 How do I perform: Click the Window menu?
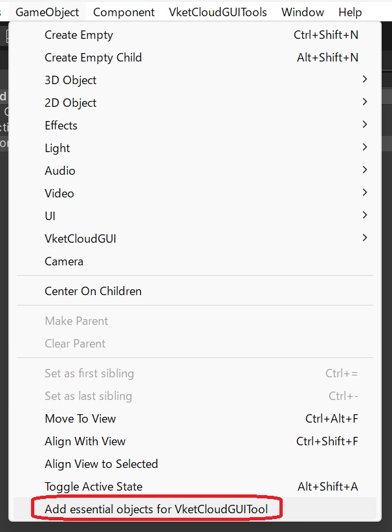tap(303, 12)
